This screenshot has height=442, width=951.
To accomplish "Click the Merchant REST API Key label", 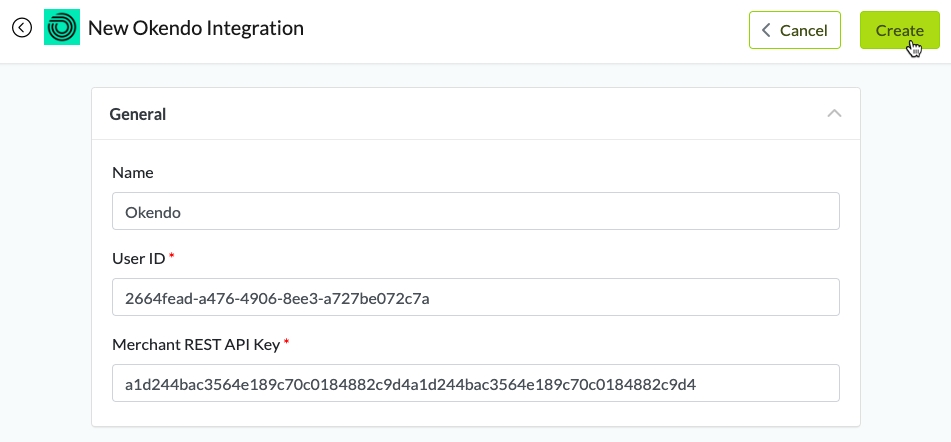I will pos(196,344).
